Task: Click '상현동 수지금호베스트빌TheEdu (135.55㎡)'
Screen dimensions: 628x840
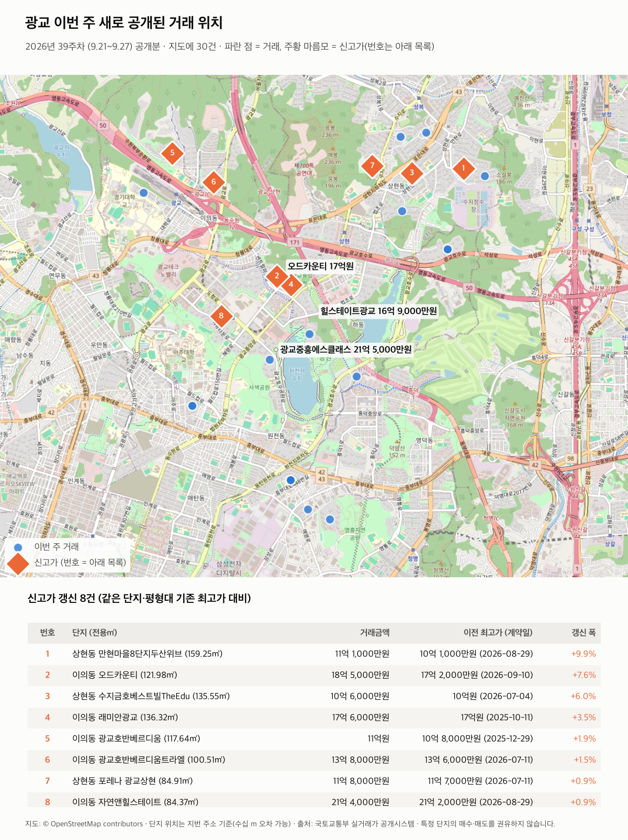Action: (151, 696)
